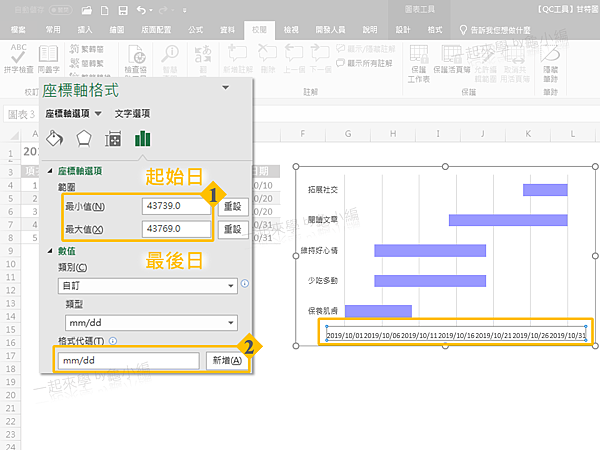This screenshot has width=600, height=450.
Task: Click 告訴我您想做什麼 search box
Action: pyautogui.click(x=496, y=29)
